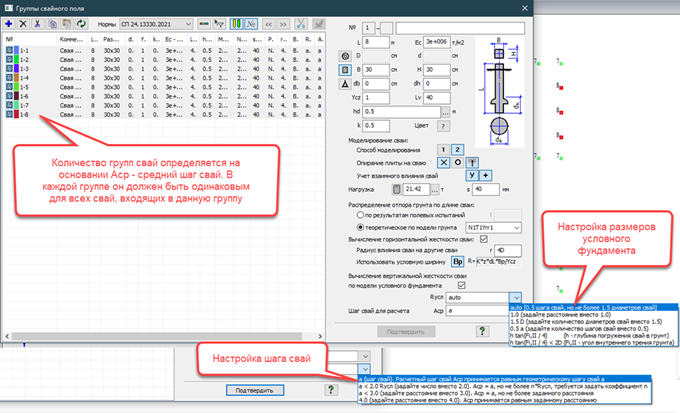The width and height of the screenshot is (680, 413).
Task: Choose '1.5 D' option in Rусл list
Action: pyautogui.click(x=593, y=321)
